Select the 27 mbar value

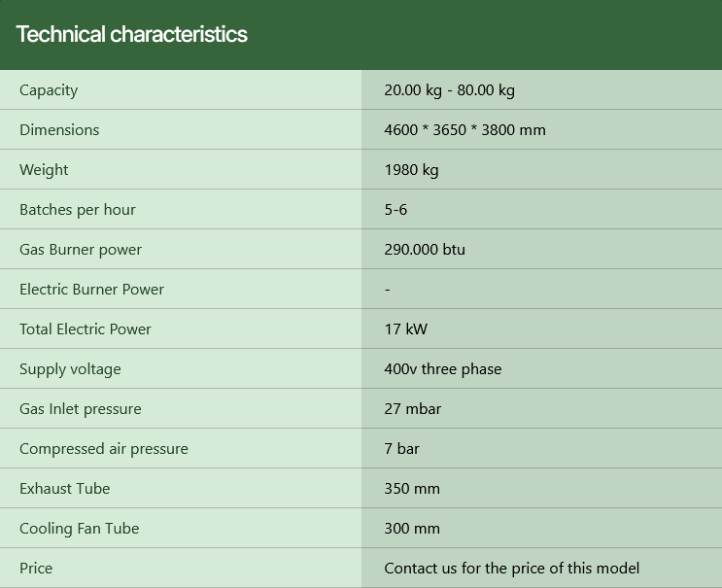tap(412, 409)
